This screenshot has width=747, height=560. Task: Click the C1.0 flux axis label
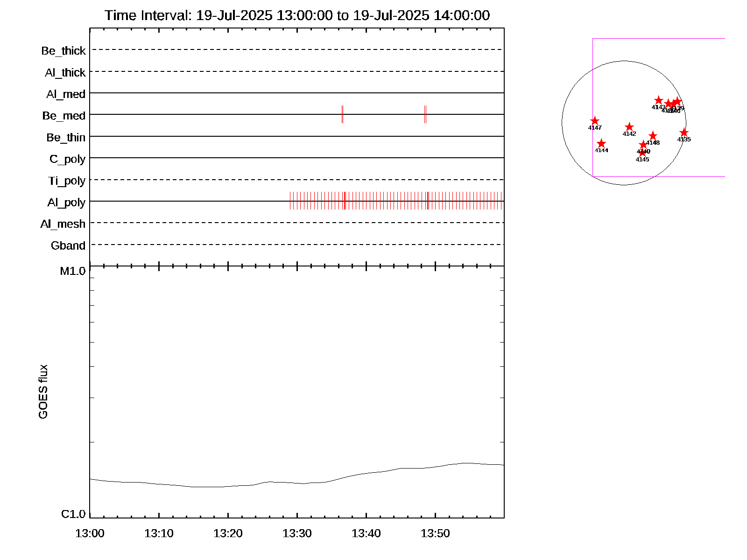(73, 514)
